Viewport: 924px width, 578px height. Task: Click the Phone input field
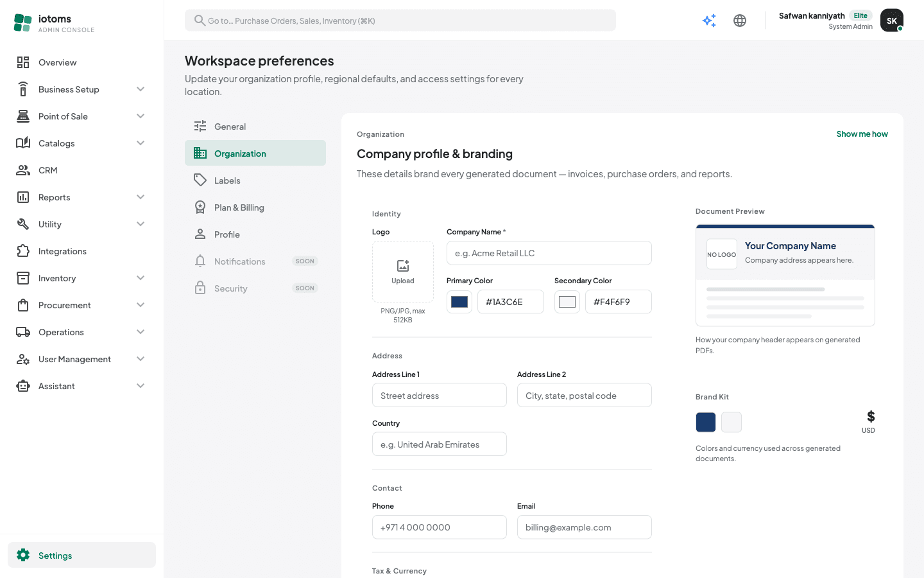point(440,527)
